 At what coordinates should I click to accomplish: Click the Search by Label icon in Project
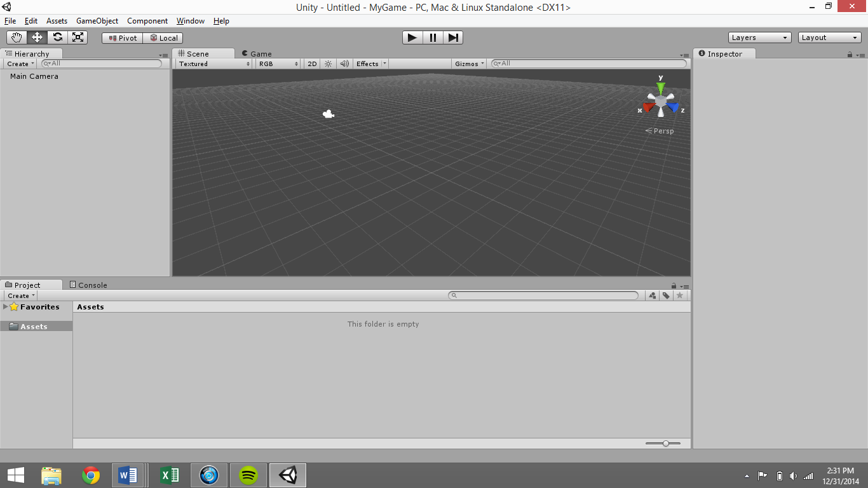[x=666, y=295]
